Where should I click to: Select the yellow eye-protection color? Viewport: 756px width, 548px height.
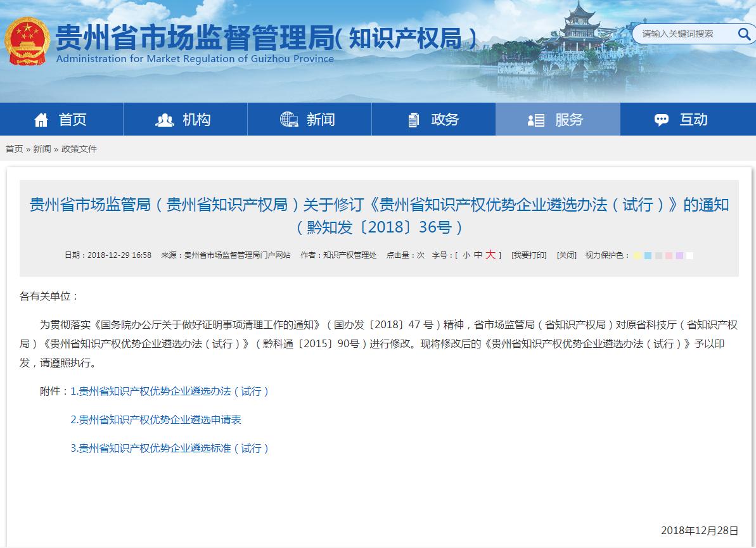tap(637, 255)
